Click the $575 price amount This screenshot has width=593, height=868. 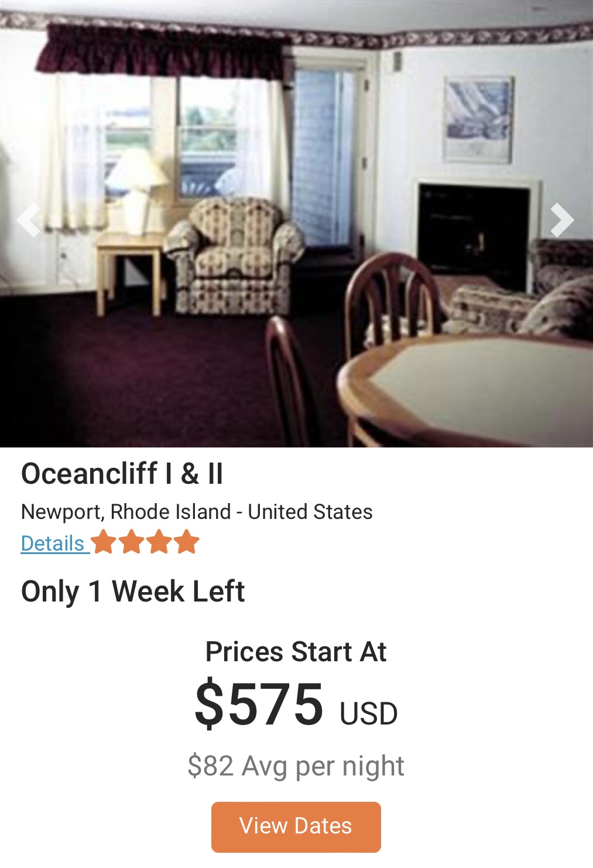click(x=259, y=703)
